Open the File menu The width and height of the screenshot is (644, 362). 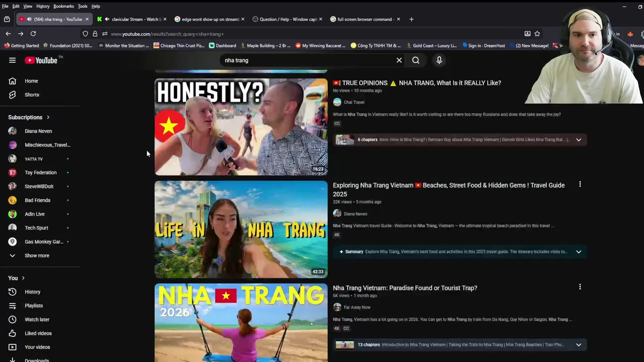[5, 6]
